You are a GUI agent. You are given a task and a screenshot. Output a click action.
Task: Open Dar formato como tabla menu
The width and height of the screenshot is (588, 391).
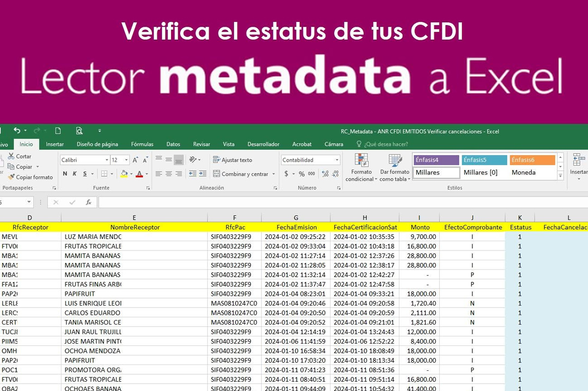click(395, 167)
